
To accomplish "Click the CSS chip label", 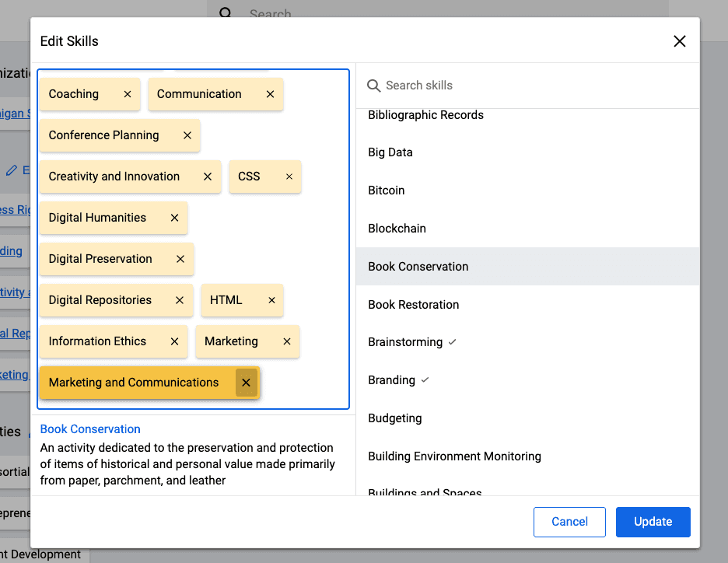I will (249, 177).
